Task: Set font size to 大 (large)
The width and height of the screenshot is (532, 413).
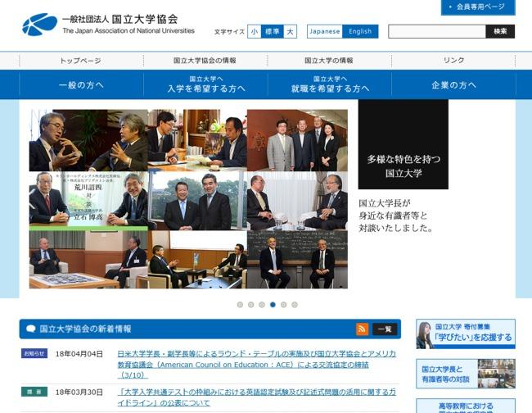Action: click(290, 32)
